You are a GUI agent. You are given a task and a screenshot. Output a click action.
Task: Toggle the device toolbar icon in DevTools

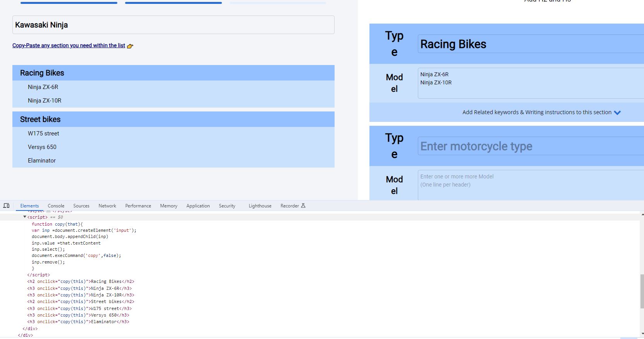[6, 205]
